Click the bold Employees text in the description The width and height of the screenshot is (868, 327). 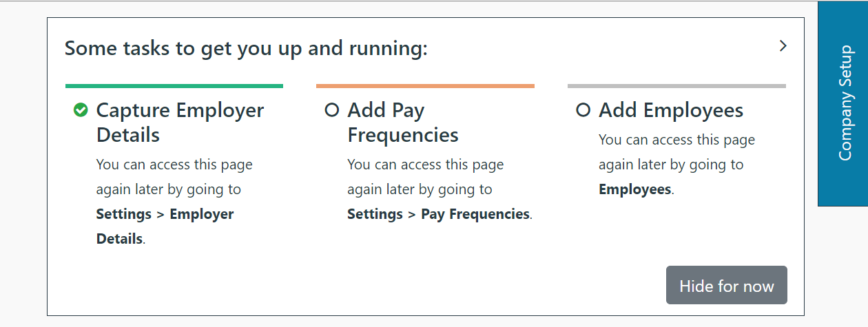coord(634,189)
